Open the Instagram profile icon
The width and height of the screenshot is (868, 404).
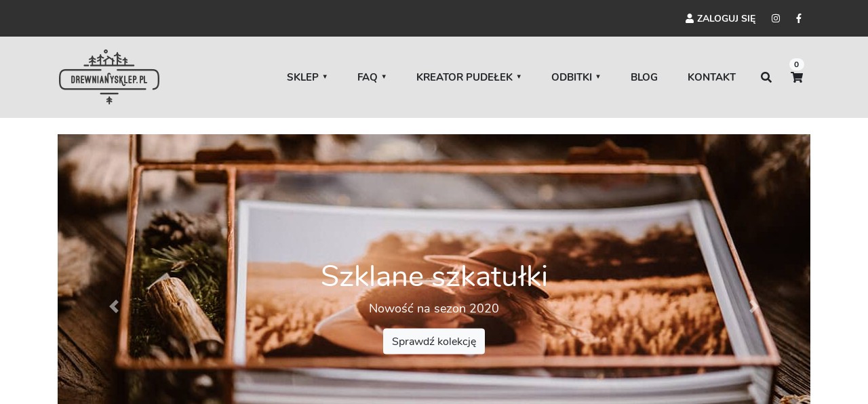776,18
